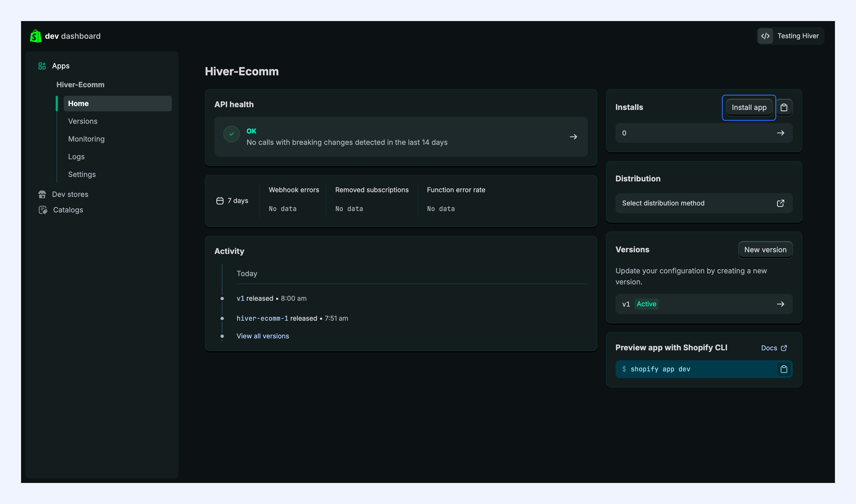Select Apps in the sidebar

pos(61,66)
